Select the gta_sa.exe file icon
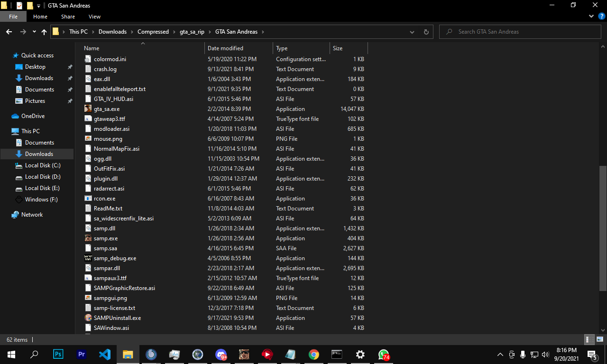 click(x=88, y=109)
